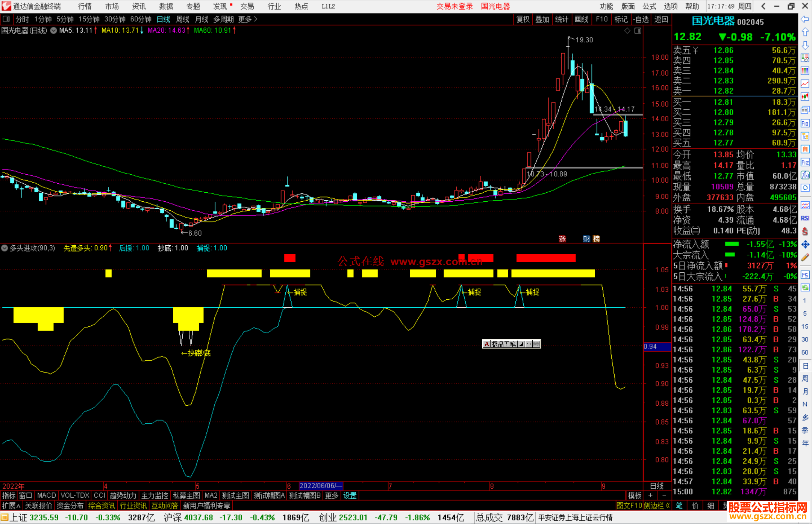The image size is (812, 524).
Task: Open the candlestick chart icon in sidebar
Action: (805, 97)
